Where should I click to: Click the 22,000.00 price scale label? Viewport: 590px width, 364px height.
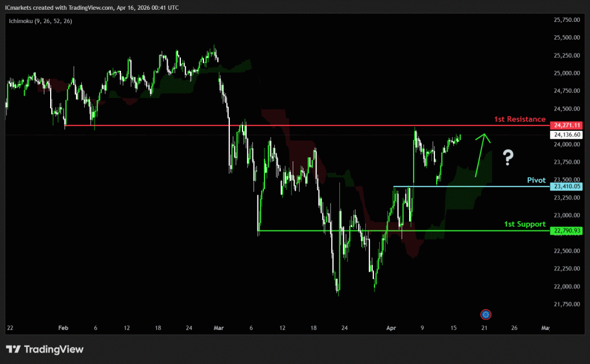click(566, 286)
